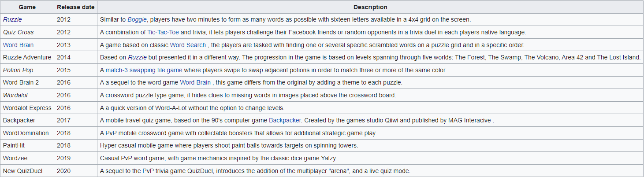The image size is (644, 177).
Task: Click the Game column header
Action: 27,7
